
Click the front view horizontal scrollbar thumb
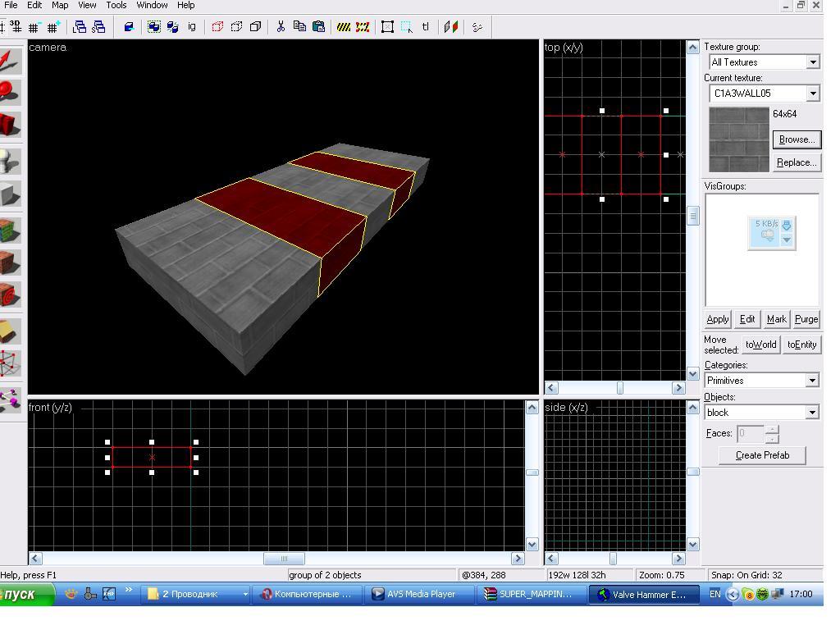click(284, 559)
